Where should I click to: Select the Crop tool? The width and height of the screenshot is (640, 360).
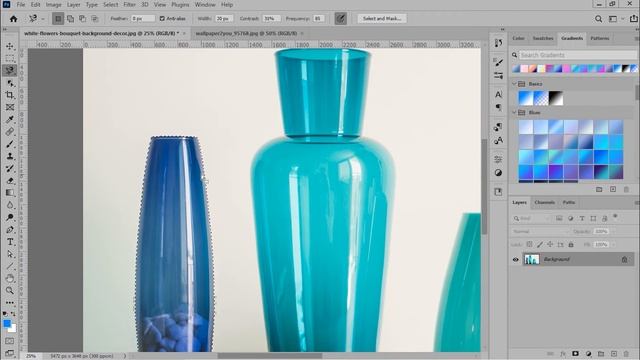click(x=10, y=95)
